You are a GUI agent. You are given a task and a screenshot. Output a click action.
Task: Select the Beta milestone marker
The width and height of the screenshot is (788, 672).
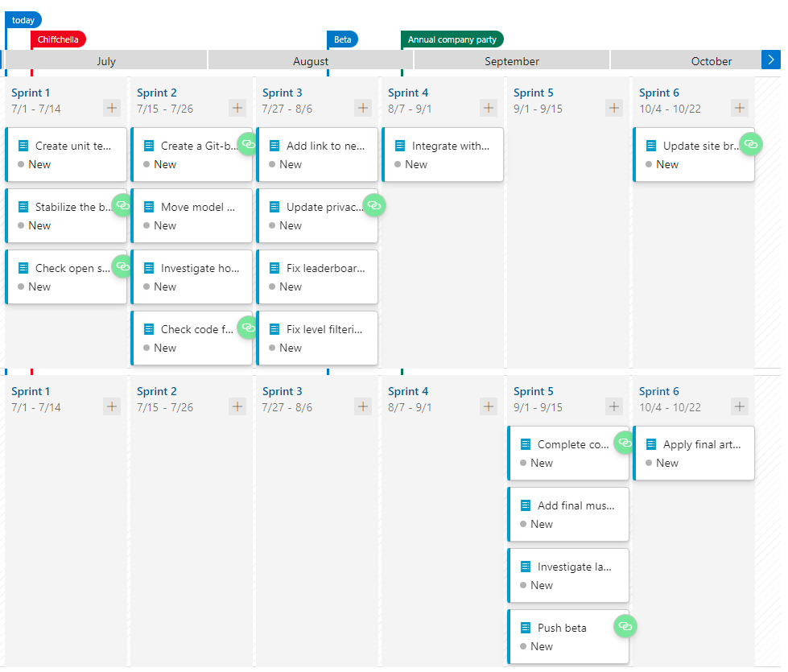342,39
